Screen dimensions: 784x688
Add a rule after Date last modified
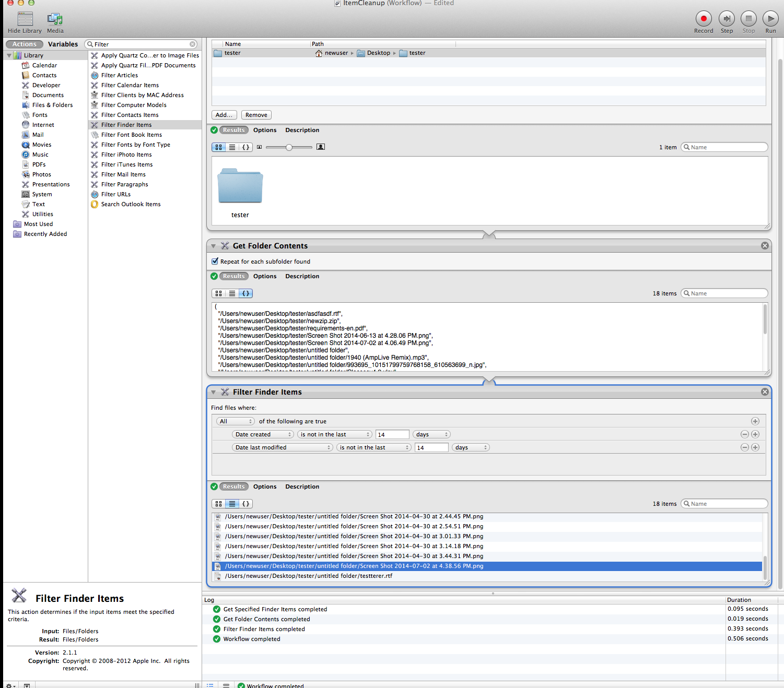[x=755, y=447]
